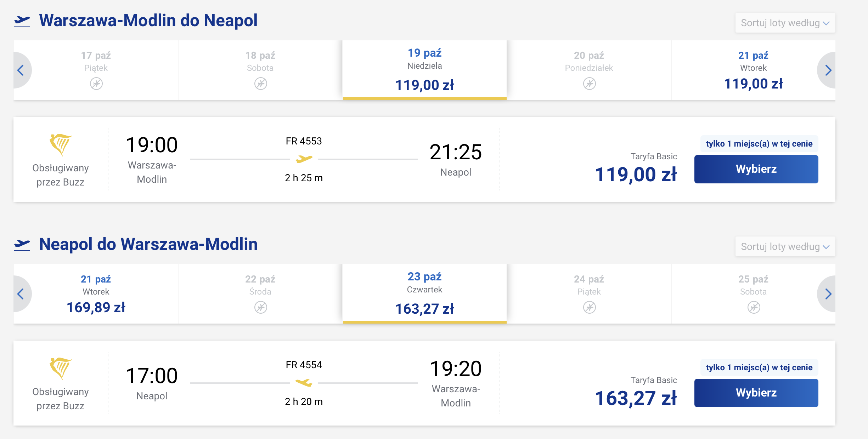Click no-flight icon under 22 paź Środa
This screenshot has width=868, height=439.
(x=260, y=307)
